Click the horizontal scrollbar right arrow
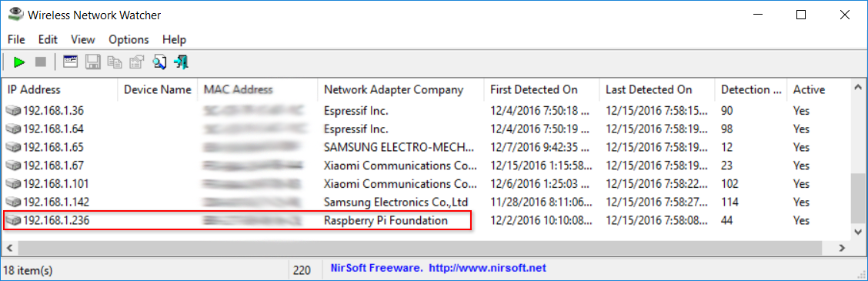The image size is (868, 281). tap(842, 248)
